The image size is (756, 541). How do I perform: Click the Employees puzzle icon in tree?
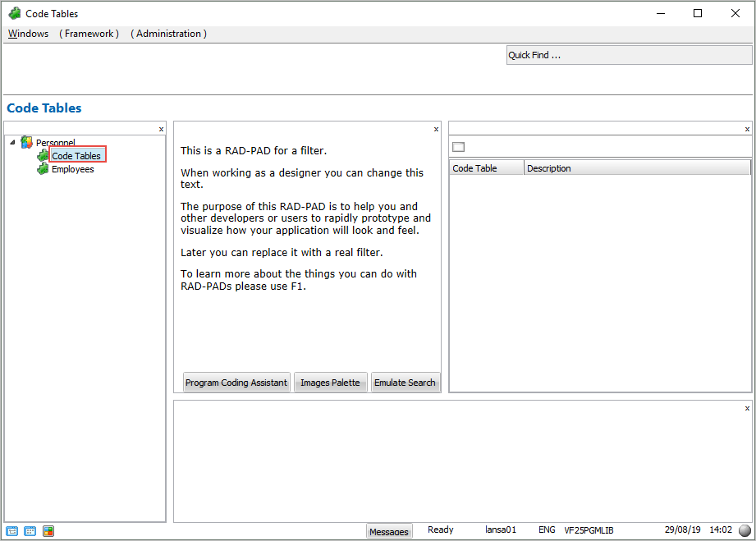pyautogui.click(x=43, y=169)
